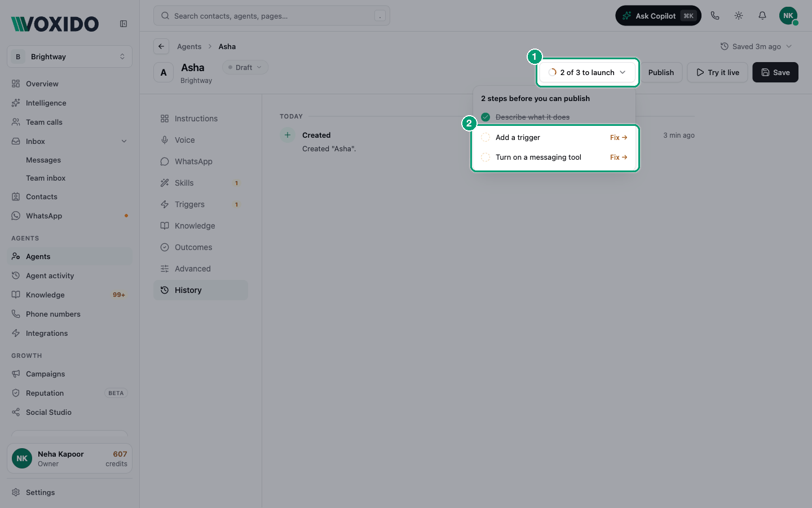Collapse the 2 of 3 to launch dropdown
The height and width of the screenshot is (508, 812).
[588, 72]
